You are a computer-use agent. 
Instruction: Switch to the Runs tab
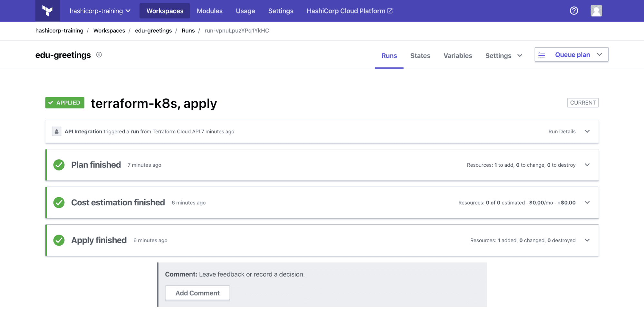[x=389, y=56]
